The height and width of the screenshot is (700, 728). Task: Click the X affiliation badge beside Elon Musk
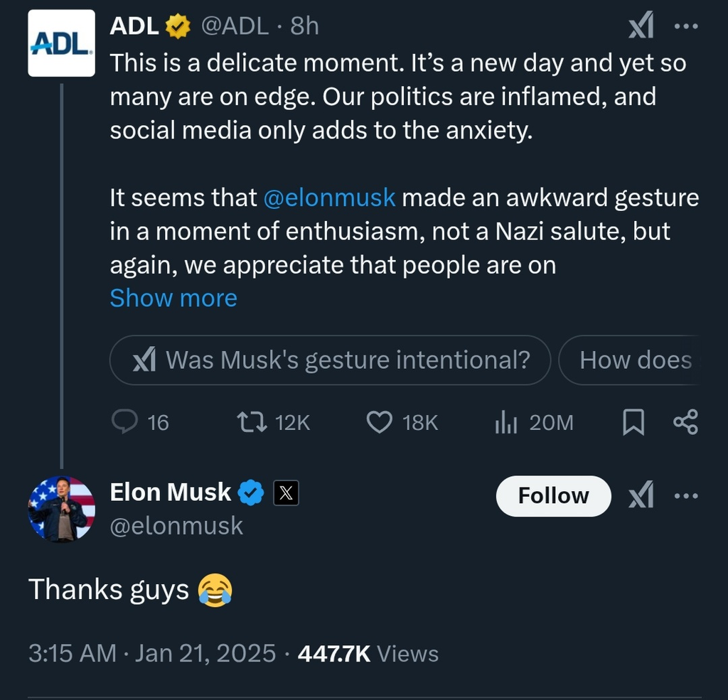pos(286,493)
